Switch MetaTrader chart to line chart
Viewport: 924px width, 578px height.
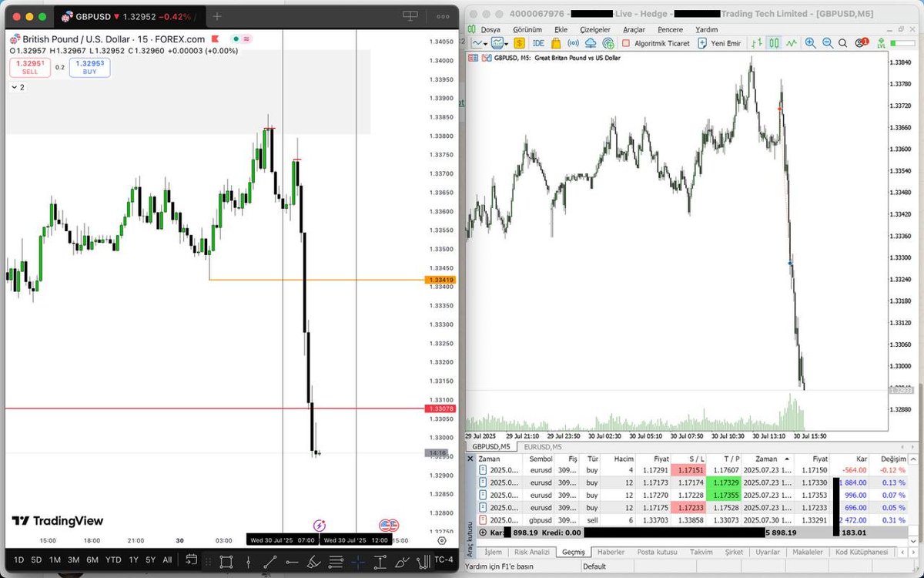(x=791, y=43)
